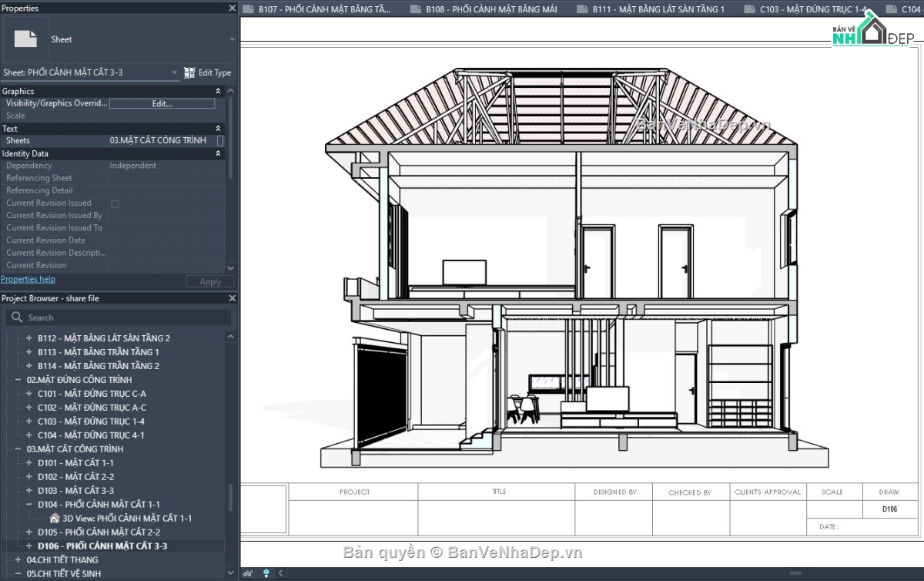Switch to B107 - PHỐI CẢNH MẶT BẰNG tab
The height and width of the screenshot is (581, 924).
tap(324, 9)
